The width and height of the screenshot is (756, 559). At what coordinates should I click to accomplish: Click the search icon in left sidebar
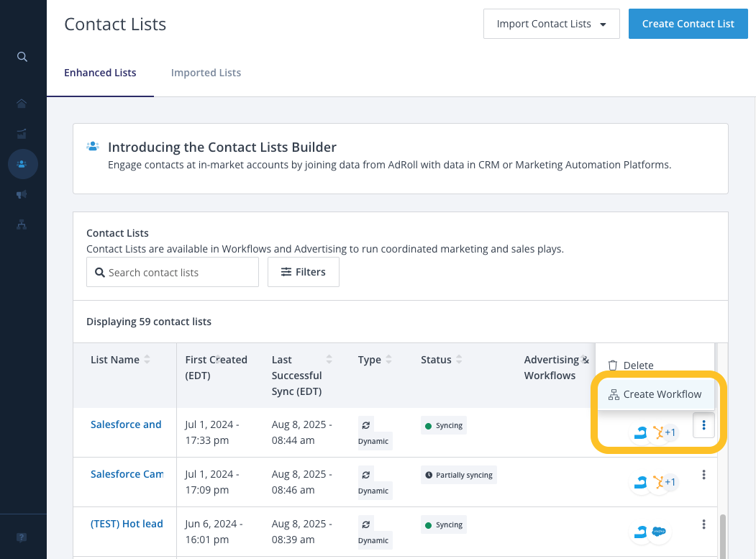click(x=22, y=57)
